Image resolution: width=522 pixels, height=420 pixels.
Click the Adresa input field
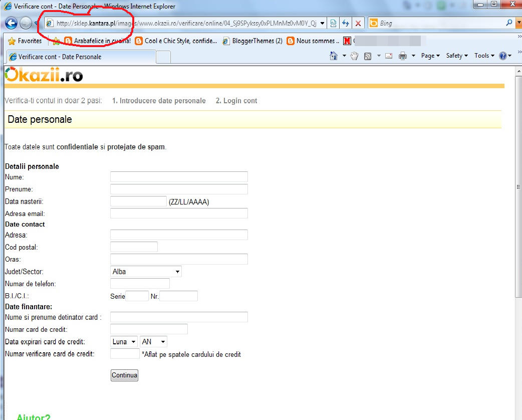(x=179, y=235)
